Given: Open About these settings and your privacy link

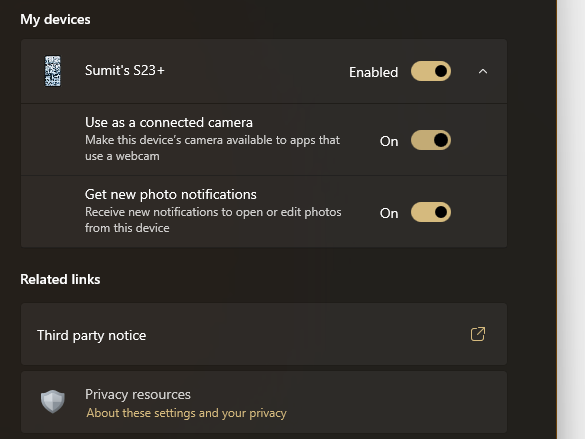Looking at the screenshot, I should point(187,413).
